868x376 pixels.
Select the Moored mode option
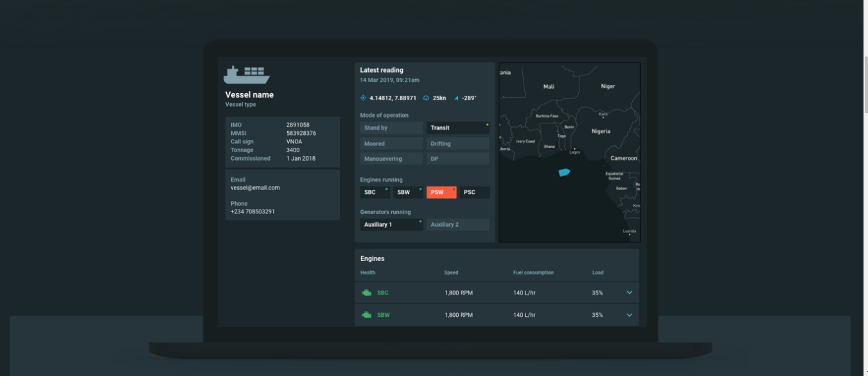[391, 144]
